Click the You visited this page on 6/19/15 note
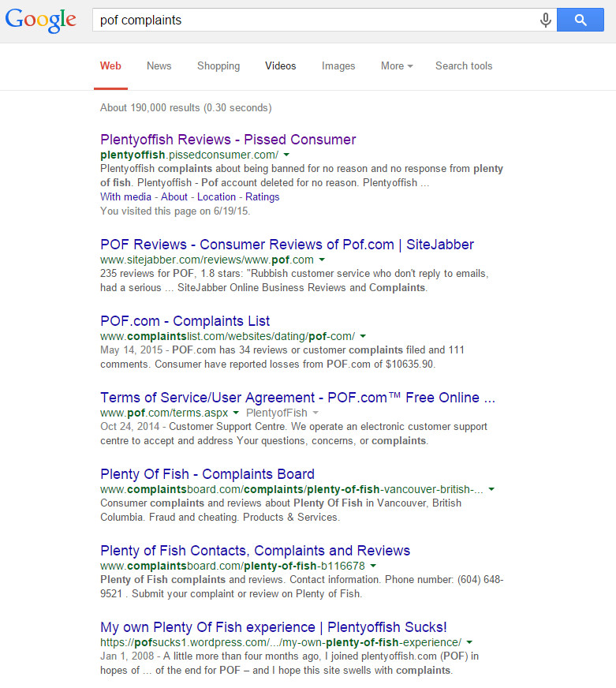 point(175,211)
